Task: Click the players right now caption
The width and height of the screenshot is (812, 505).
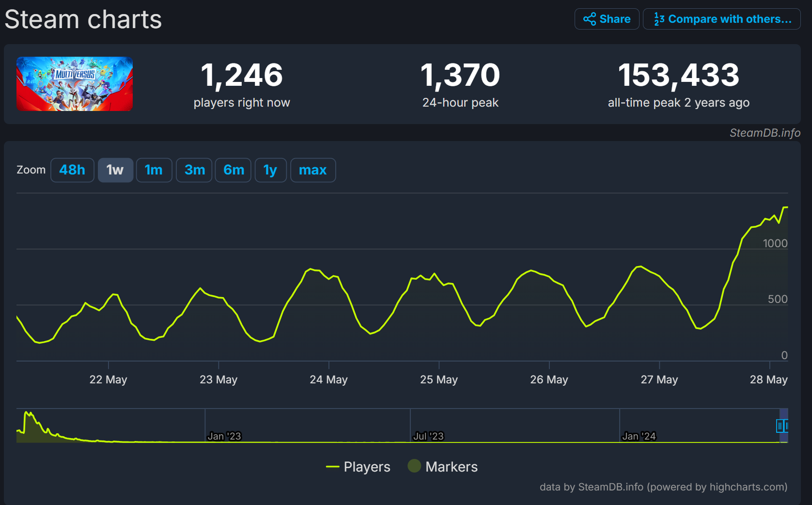Action: click(242, 103)
